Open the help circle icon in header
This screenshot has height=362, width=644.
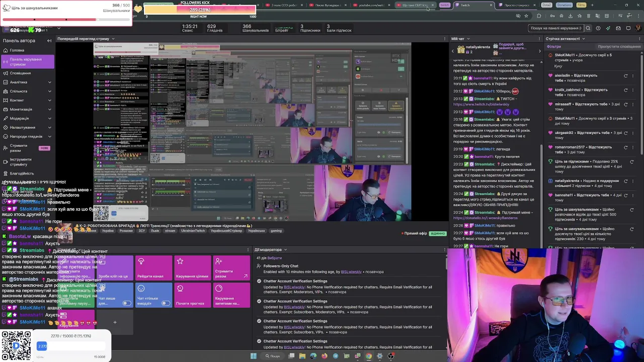click(x=598, y=28)
